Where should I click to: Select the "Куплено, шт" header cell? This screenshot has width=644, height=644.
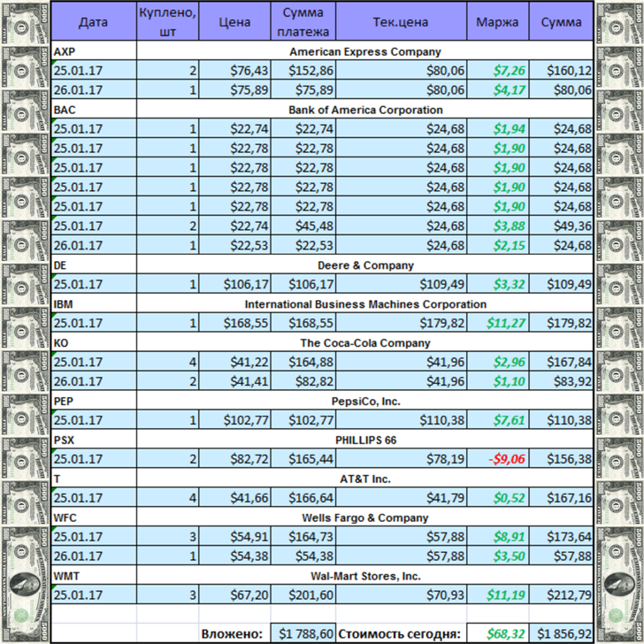[x=168, y=21]
